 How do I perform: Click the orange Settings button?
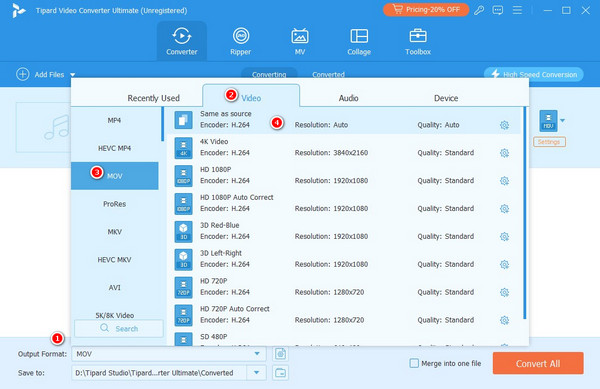(549, 142)
